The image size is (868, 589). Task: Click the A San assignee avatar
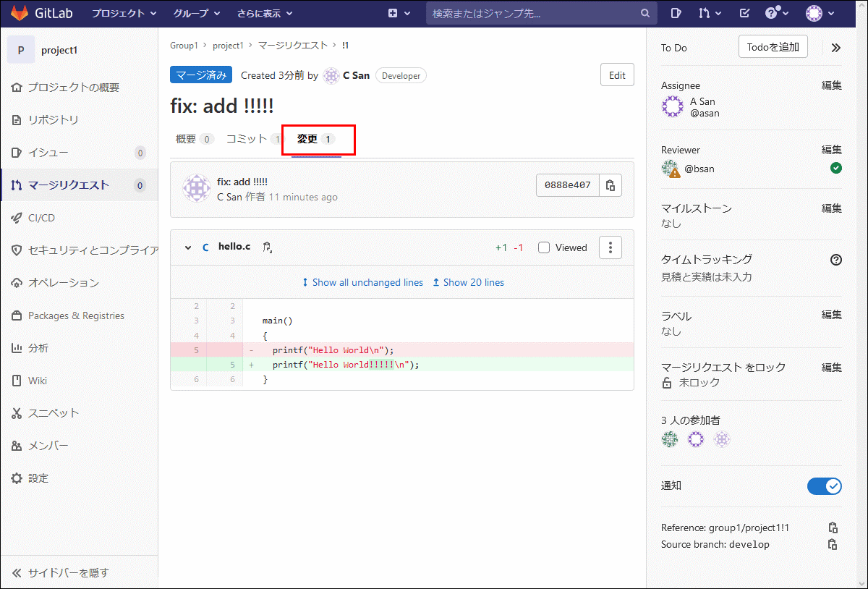673,107
